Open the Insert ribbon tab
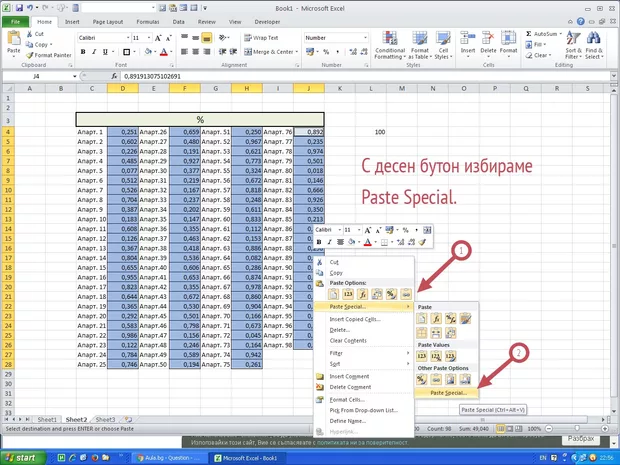Screen dimensions: 620x465 tap(72, 22)
